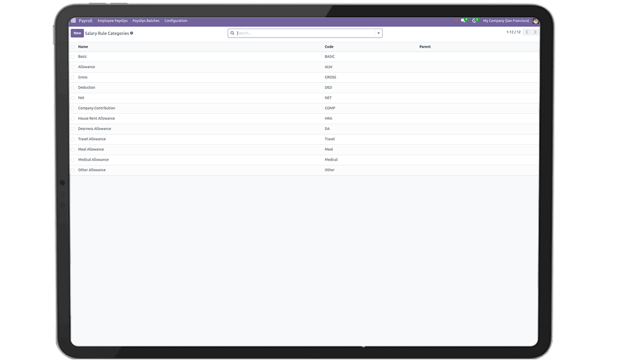Open the apps grid menu icon
The width and height of the screenshot is (627, 364).
pyautogui.click(x=73, y=21)
